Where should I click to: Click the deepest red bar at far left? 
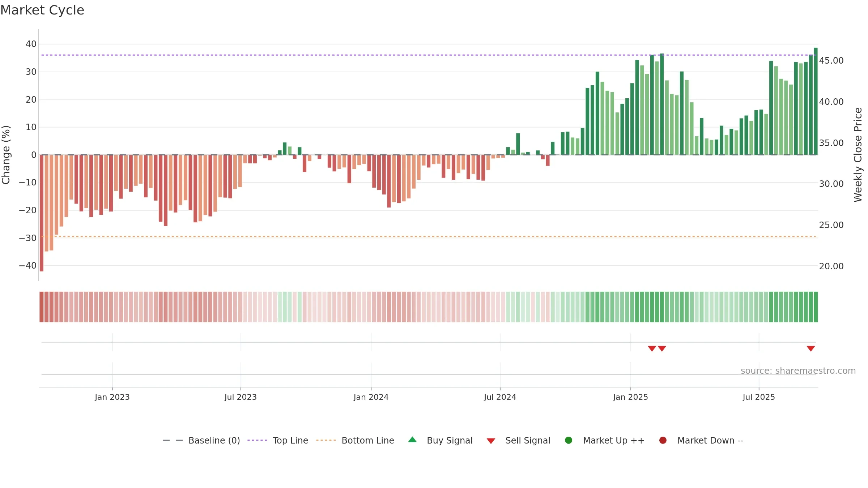[x=42, y=213]
